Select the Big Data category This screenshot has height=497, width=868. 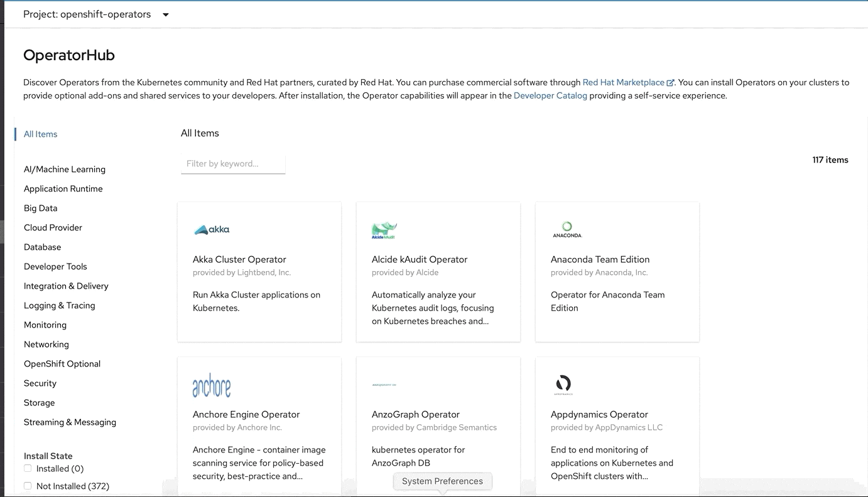pyautogui.click(x=40, y=208)
